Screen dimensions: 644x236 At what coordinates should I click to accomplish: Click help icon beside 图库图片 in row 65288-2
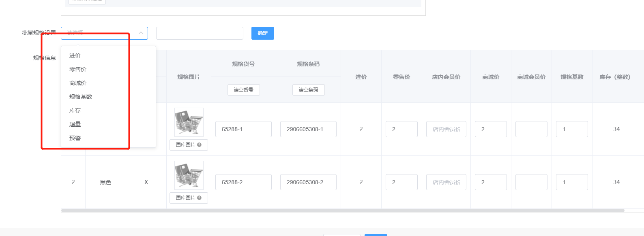[199, 198]
